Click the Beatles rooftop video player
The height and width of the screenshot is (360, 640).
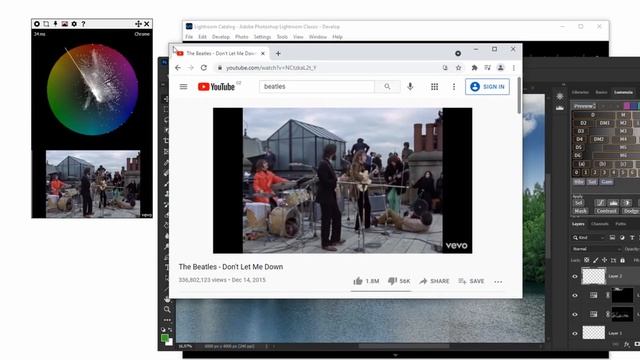[x=342, y=180]
